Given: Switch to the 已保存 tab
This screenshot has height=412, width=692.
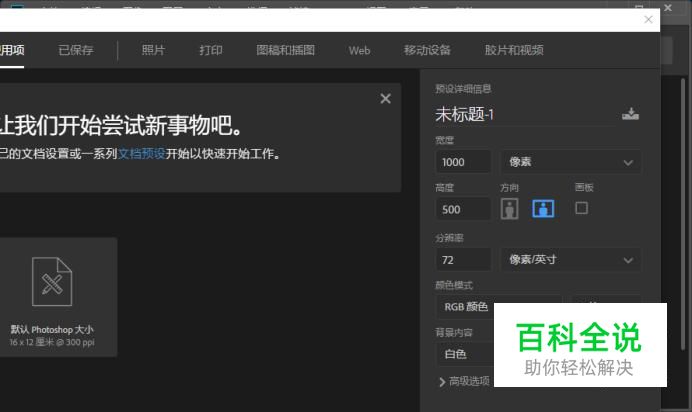Looking at the screenshot, I should pos(75,50).
